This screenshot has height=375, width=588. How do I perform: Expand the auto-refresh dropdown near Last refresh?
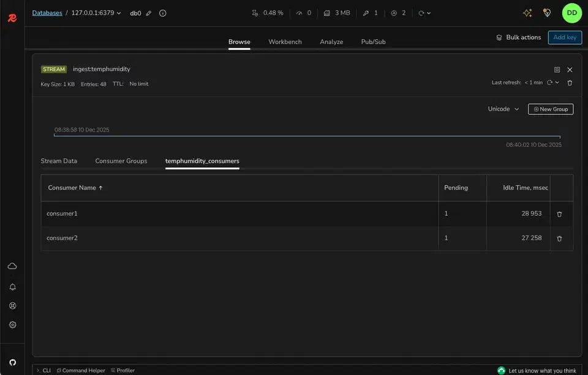(x=556, y=81)
